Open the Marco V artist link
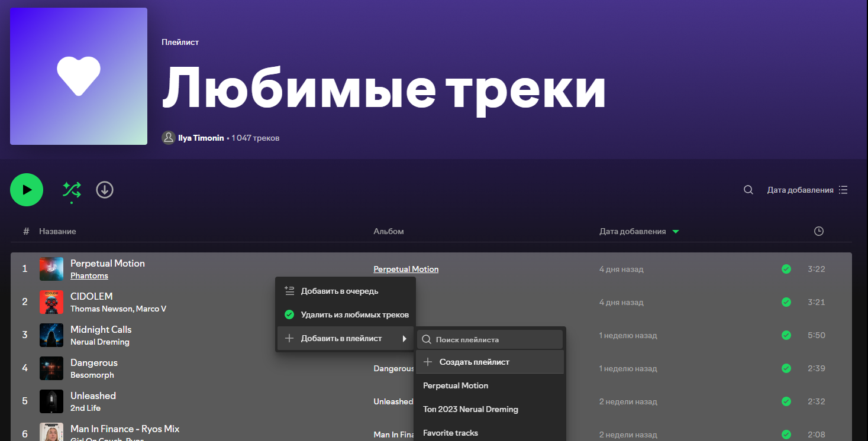 (x=151, y=309)
